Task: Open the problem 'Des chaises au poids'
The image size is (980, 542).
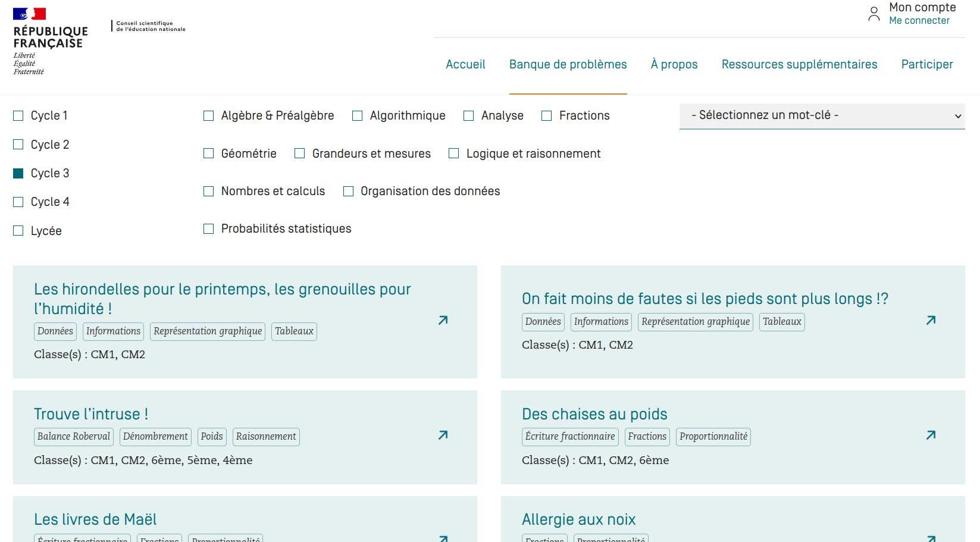Action: 594,413
